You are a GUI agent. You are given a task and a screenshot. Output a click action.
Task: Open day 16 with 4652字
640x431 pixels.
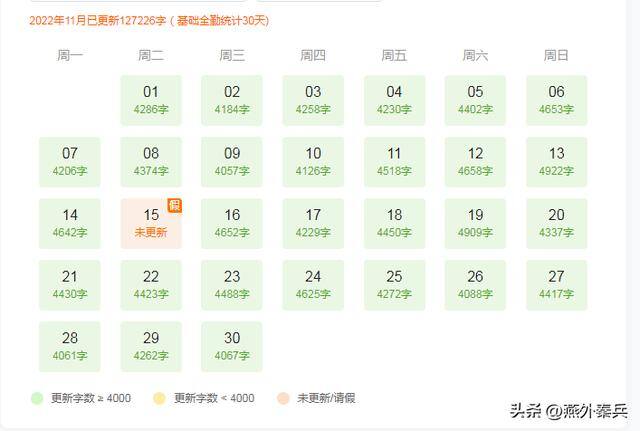(x=232, y=224)
